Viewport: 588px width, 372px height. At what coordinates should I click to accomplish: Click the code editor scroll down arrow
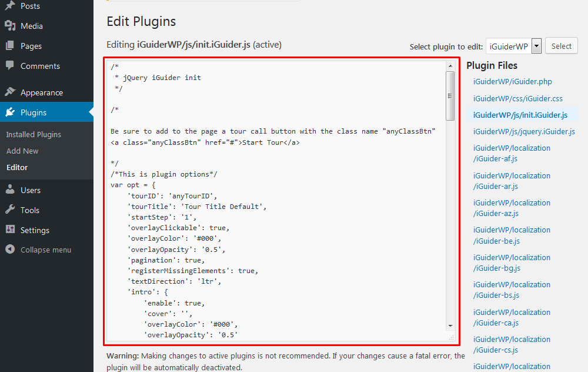tap(450, 325)
